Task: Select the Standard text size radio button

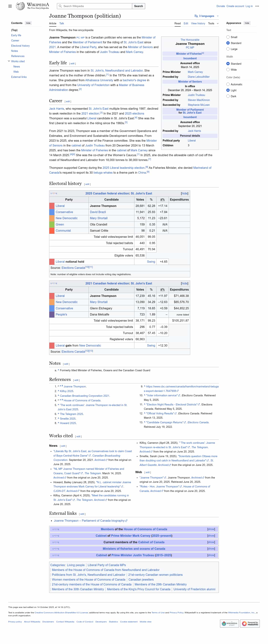Action: click(x=228, y=43)
